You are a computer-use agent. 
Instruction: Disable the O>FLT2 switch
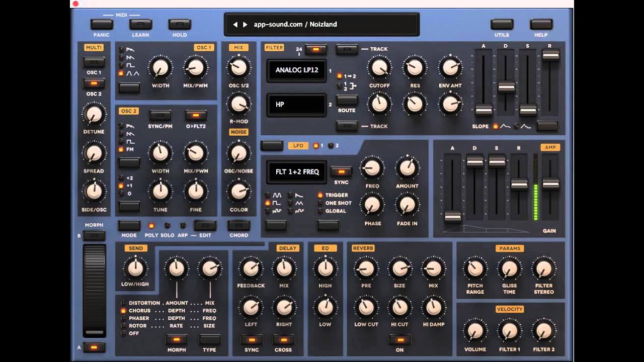[x=196, y=115]
